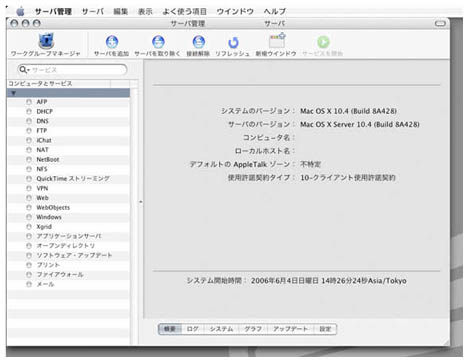Click the status circle beside VPN
468x362 pixels.
[x=29, y=188]
